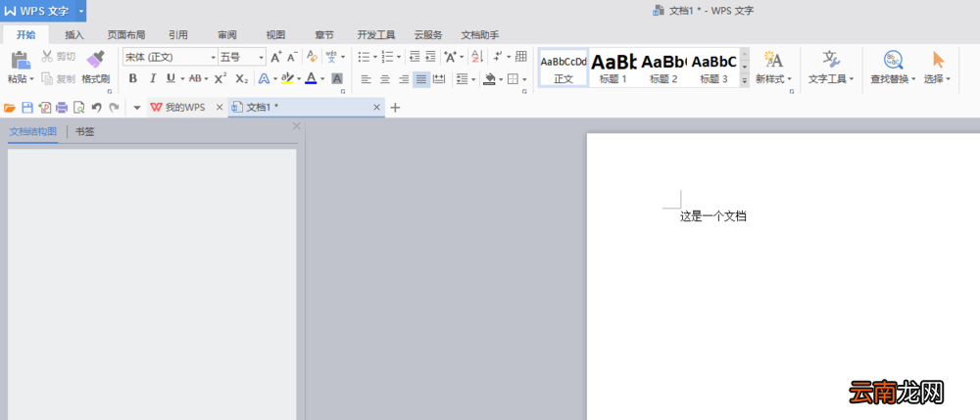980x420 pixels.
Task: Align text left
Action: tap(367, 78)
